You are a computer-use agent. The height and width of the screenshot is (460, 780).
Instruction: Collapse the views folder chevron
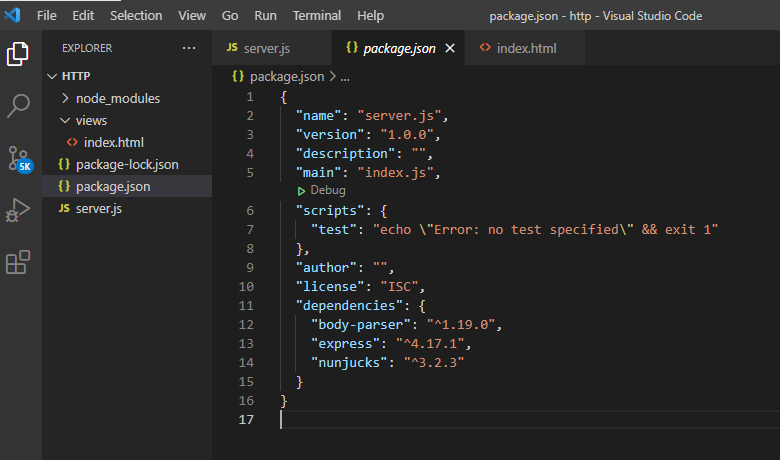coord(65,120)
